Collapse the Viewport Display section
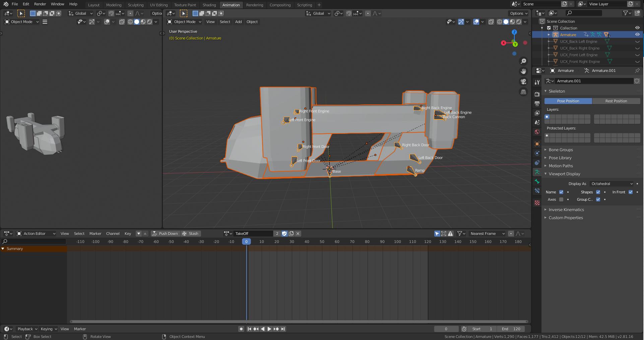This screenshot has height=340, width=644. 564,174
